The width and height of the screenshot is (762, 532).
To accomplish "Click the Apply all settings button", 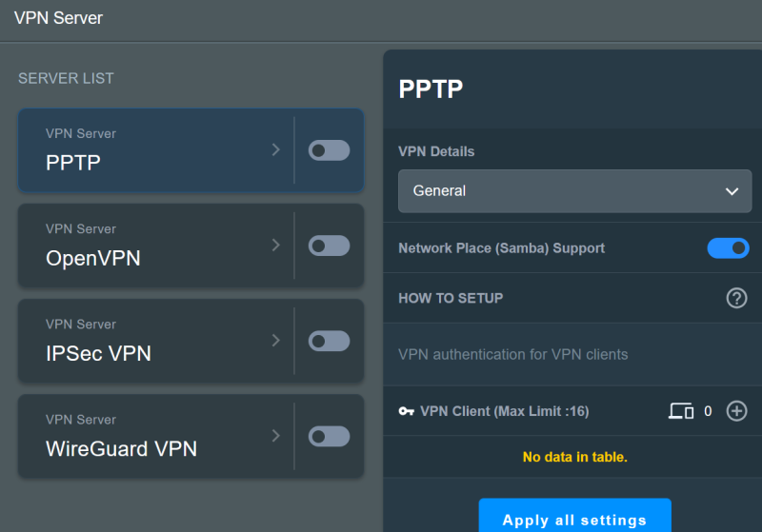I will click(x=575, y=517).
